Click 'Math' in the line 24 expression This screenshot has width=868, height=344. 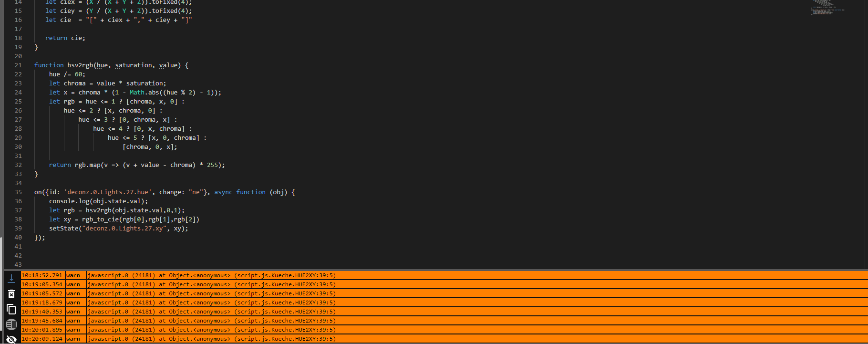(137, 93)
